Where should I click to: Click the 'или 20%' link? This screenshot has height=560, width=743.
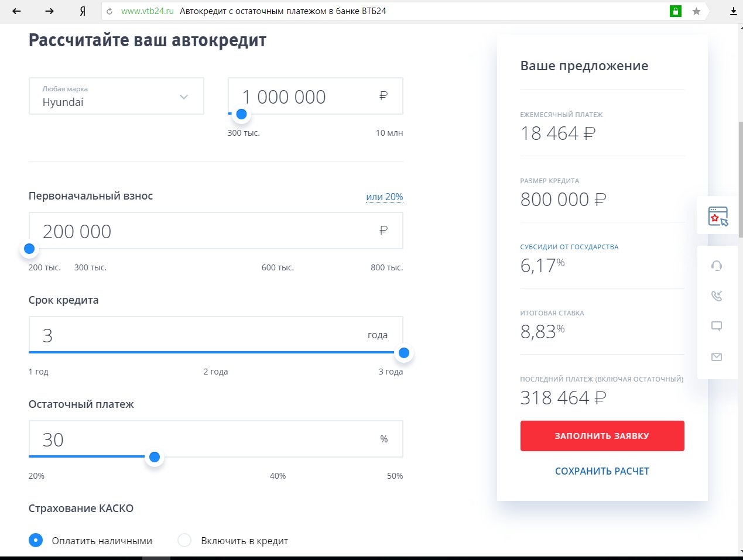(384, 197)
